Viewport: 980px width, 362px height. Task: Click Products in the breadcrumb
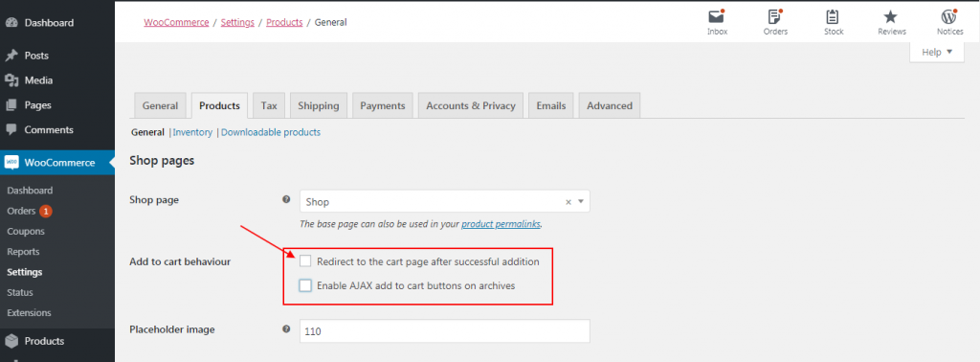point(284,23)
